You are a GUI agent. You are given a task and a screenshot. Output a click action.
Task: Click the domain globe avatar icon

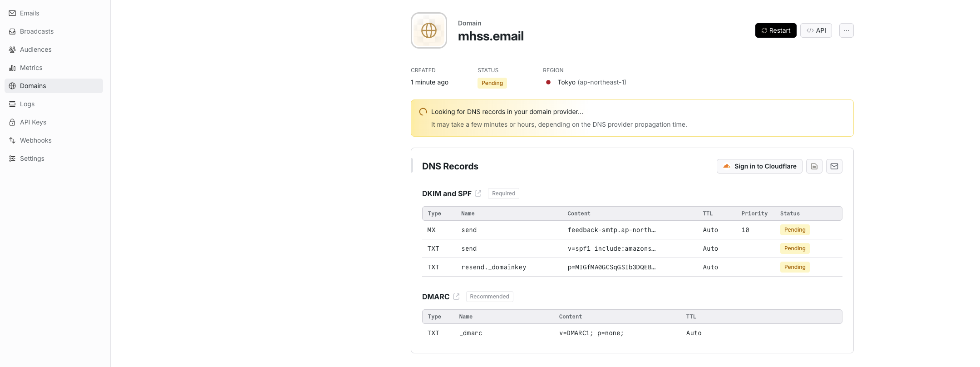tap(428, 30)
